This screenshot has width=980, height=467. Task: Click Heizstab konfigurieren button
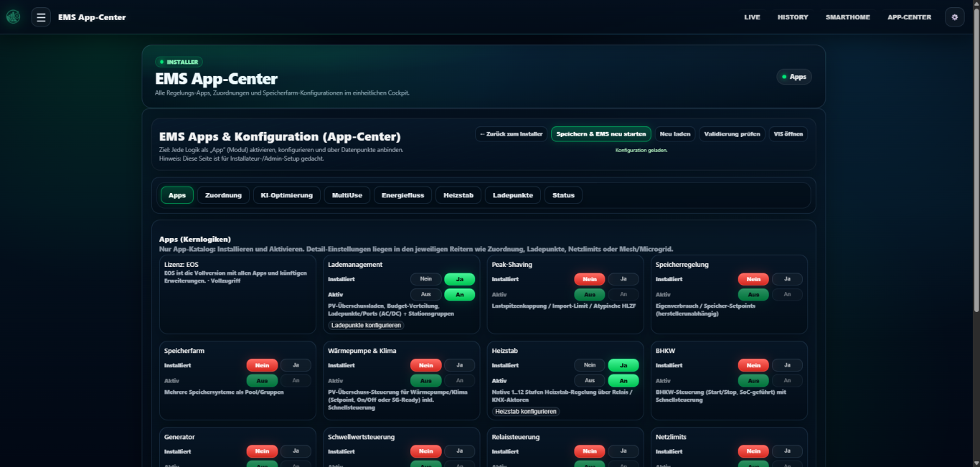[x=526, y=412]
